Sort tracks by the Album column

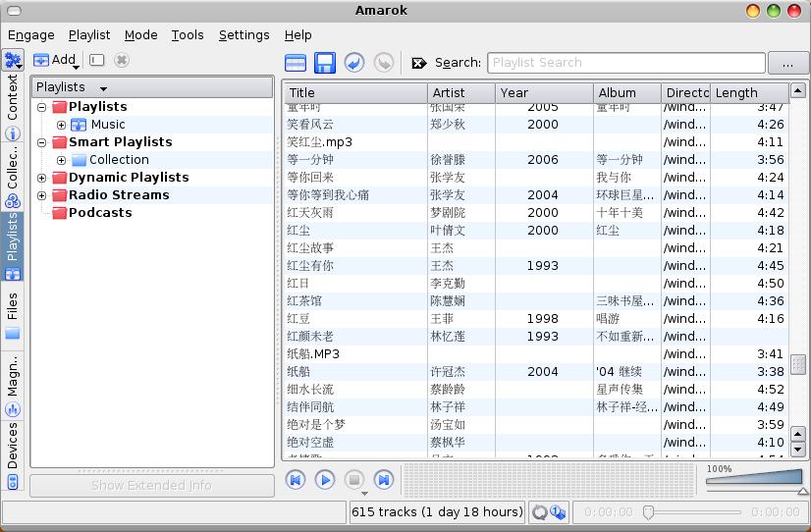pos(627,93)
